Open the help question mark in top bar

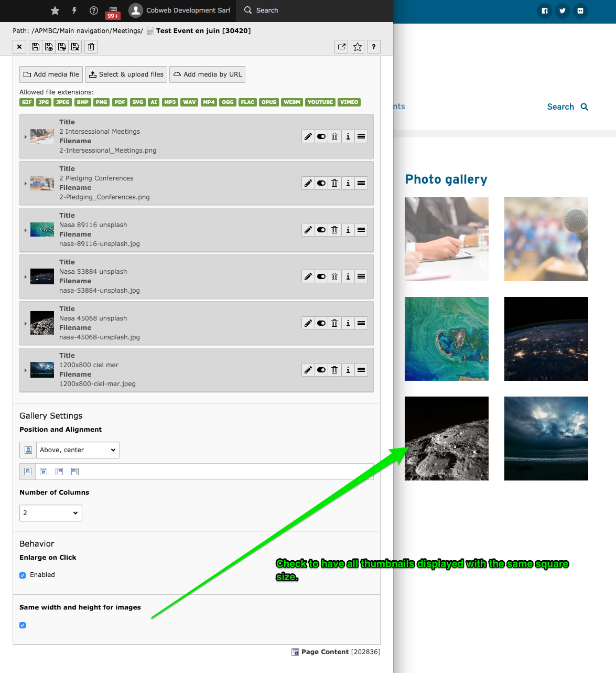pyautogui.click(x=94, y=10)
